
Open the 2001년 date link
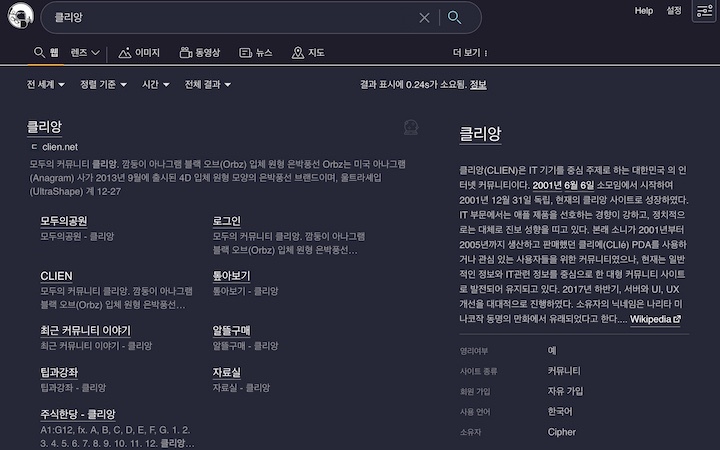click(547, 186)
